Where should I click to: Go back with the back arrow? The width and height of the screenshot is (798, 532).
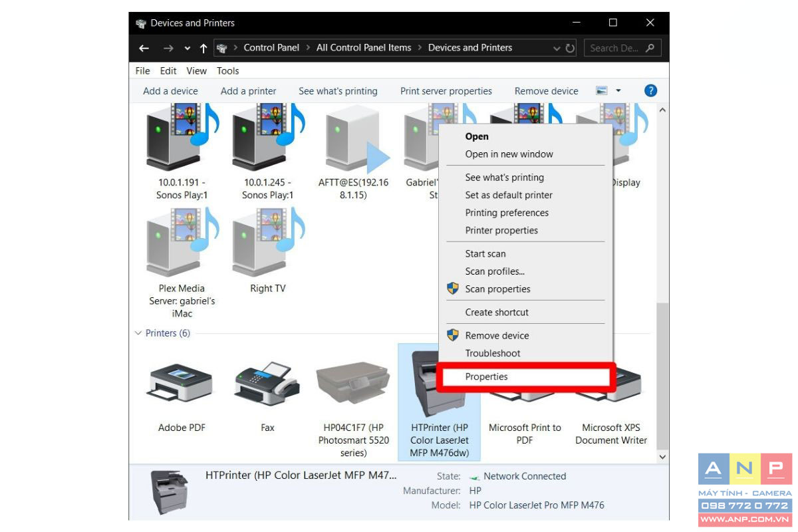pos(144,48)
